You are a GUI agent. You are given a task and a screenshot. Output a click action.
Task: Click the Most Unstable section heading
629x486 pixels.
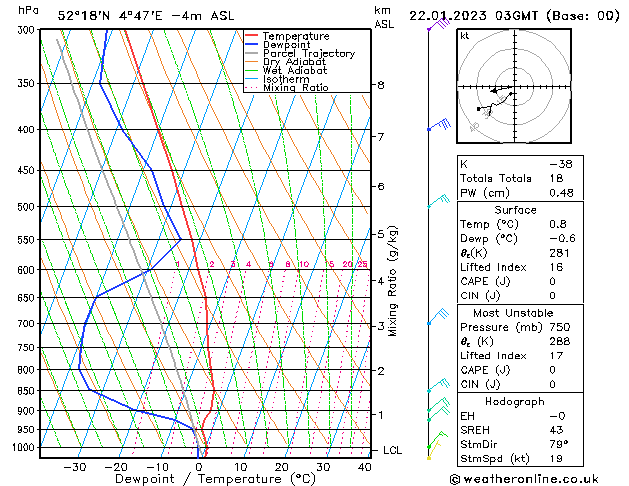click(513, 313)
